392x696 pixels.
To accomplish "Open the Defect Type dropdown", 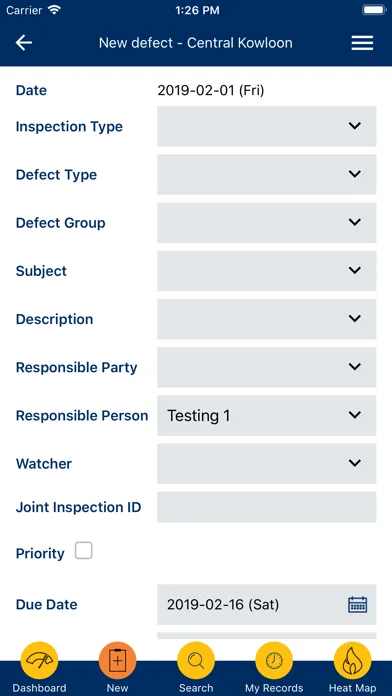I will [267, 174].
